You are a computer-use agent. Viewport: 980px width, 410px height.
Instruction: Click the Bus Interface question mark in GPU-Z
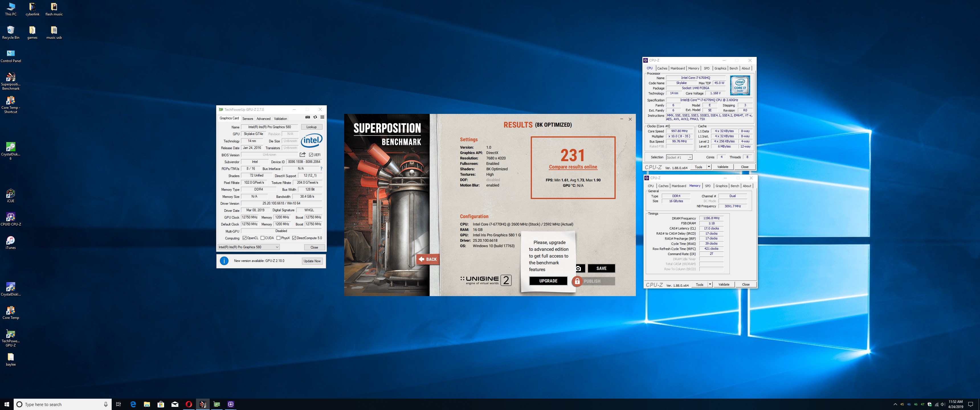pyautogui.click(x=321, y=169)
